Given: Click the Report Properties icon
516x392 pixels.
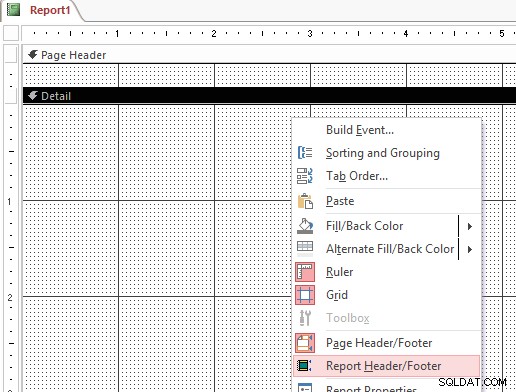Looking at the screenshot, I should coord(305,388).
